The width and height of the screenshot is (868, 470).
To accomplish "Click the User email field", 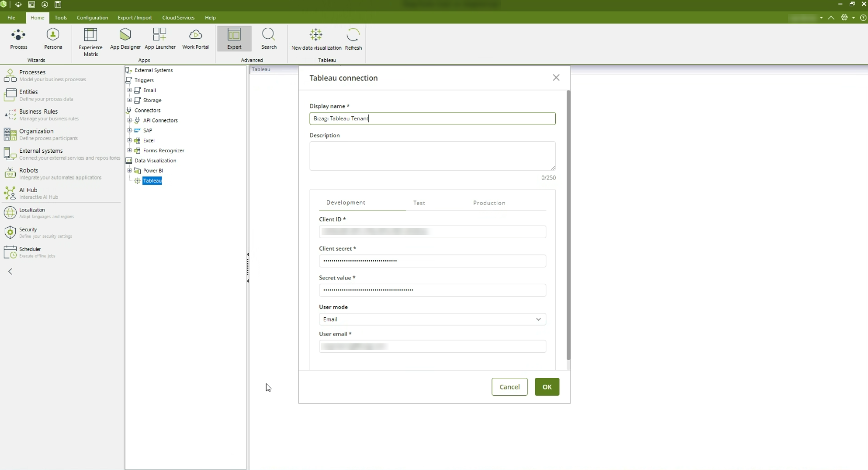I will (x=432, y=346).
